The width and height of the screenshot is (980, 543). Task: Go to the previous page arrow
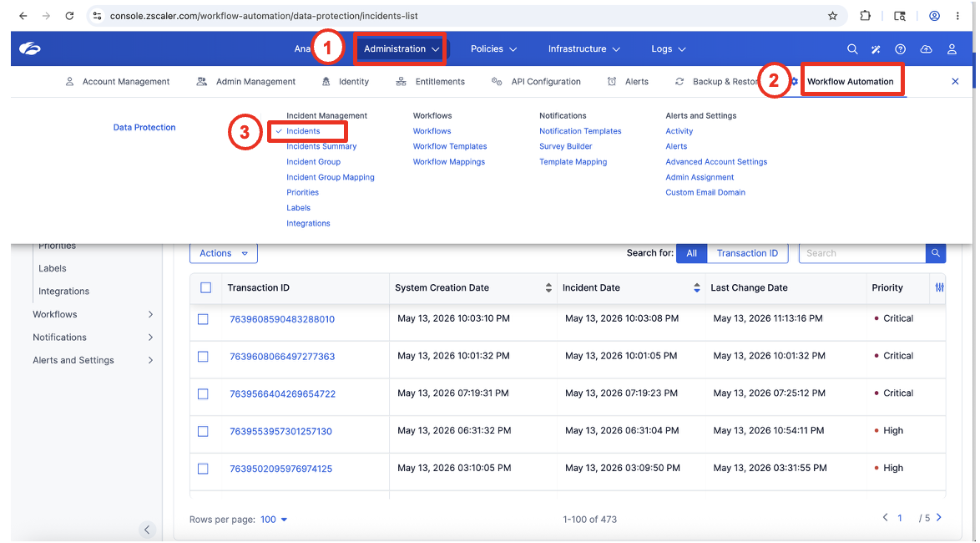885,517
